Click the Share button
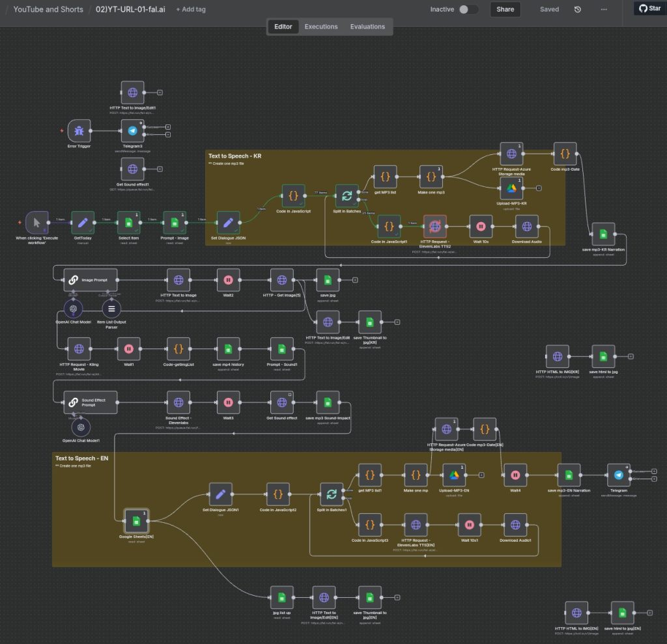 (505, 9)
